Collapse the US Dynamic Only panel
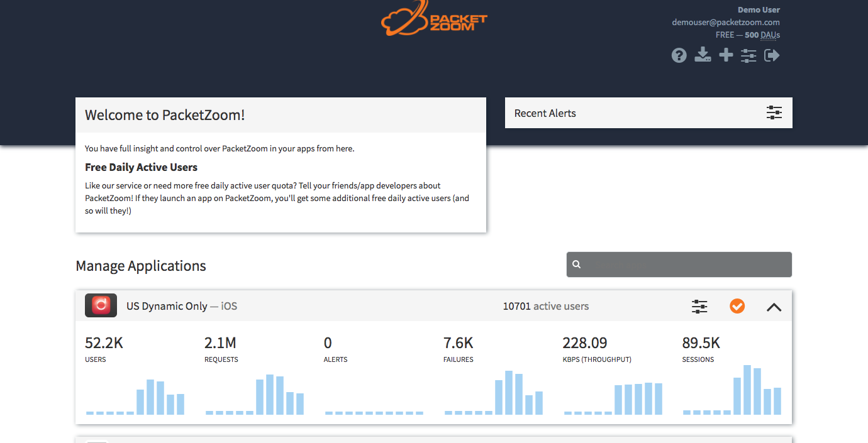Image resolution: width=868 pixels, height=443 pixels. [x=774, y=307]
